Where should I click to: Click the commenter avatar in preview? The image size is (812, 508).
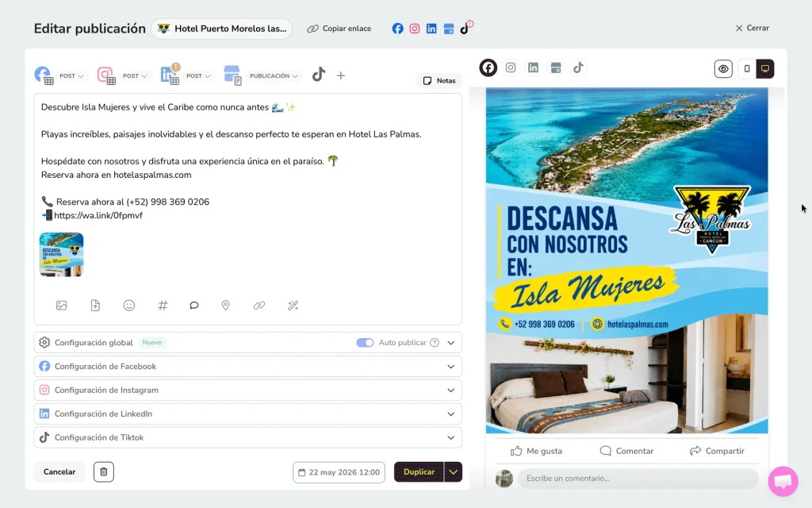click(504, 479)
